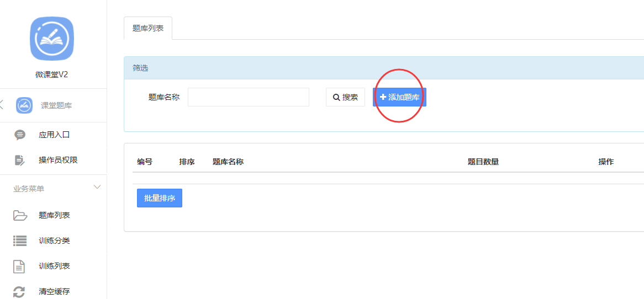Screen dimensions: 644x299
Task: Click the 微课堂V2 app logo
Action: coord(52,39)
